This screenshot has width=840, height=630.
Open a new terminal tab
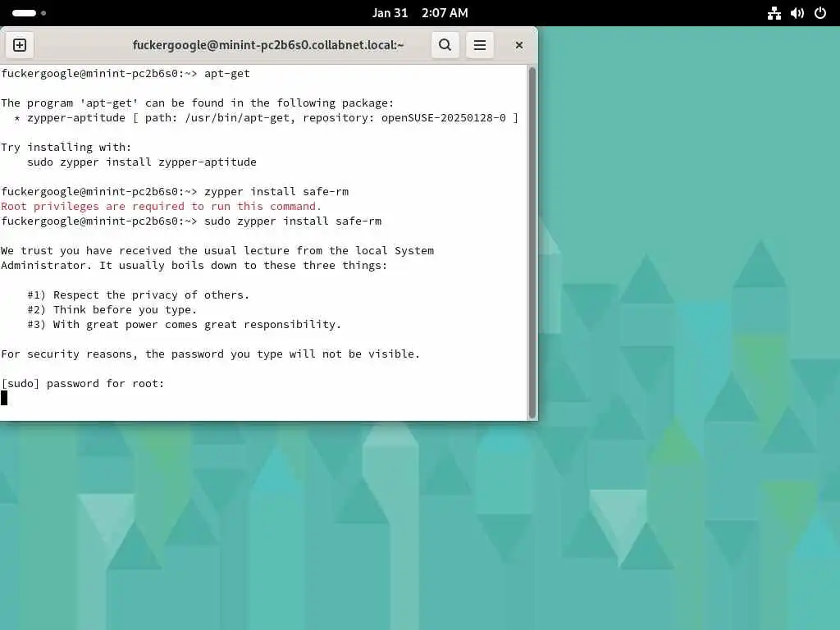tap(20, 45)
